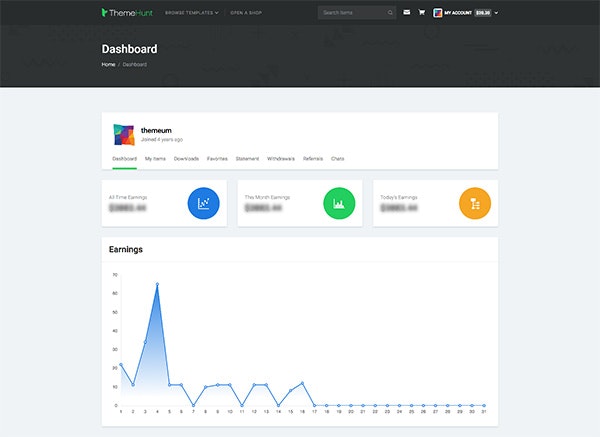Select the Dashboard tab
600x437 pixels.
(124, 158)
